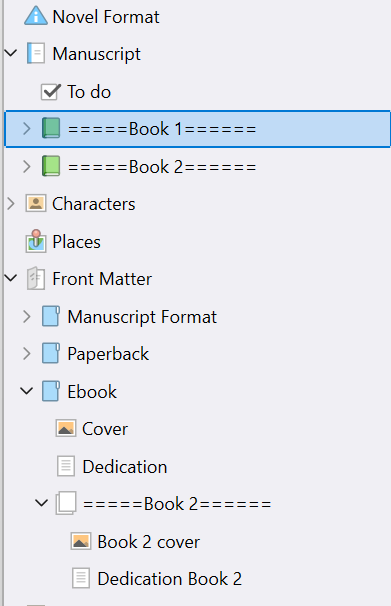391x606 pixels.
Task: Click the Manuscript document icon
Action: [36, 53]
